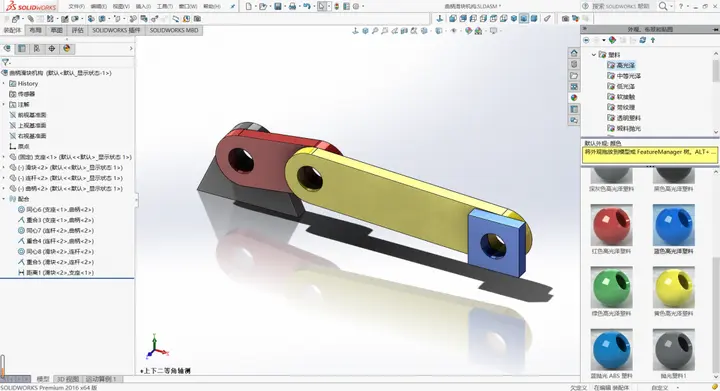Viewport: 720px width, 391px height.
Task: Expand the (-) 滑块<2> component
Action: (4, 168)
